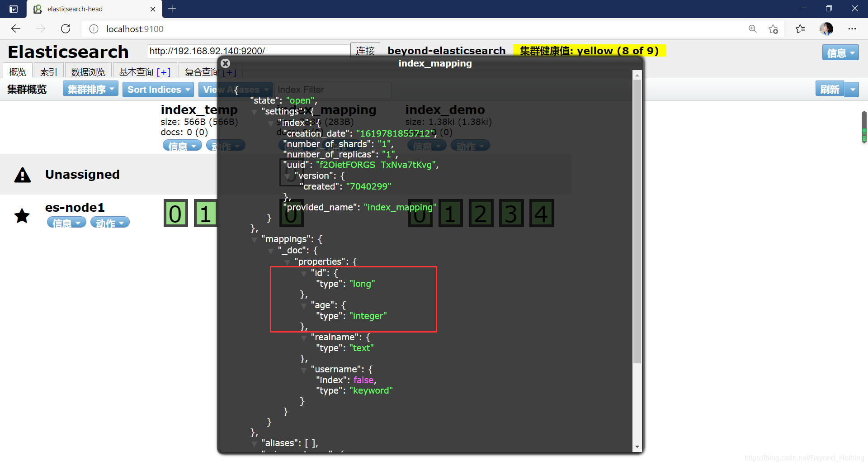The height and width of the screenshot is (466, 868).
Task: Click the Unassigned warning triangle icon
Action: click(x=23, y=175)
